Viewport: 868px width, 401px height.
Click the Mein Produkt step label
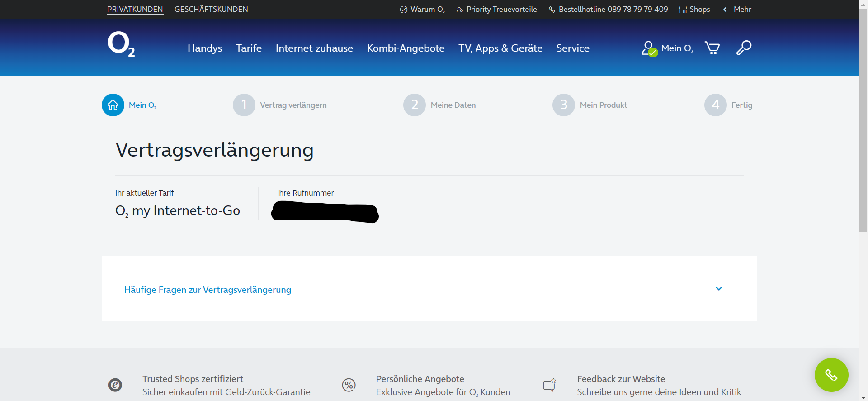click(604, 105)
